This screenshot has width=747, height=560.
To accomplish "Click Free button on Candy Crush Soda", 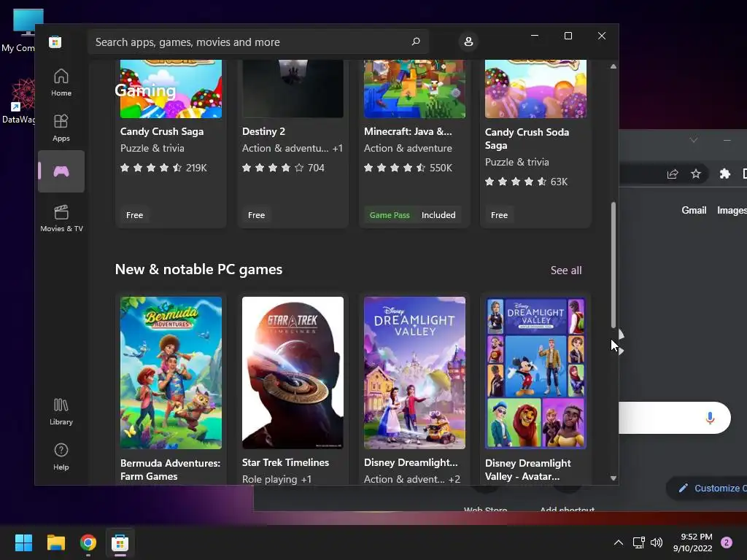I will 499,215.
